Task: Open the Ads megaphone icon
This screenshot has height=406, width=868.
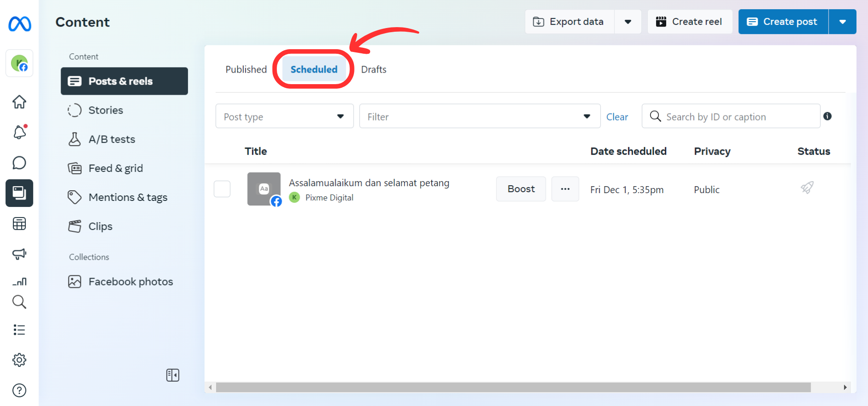Action: click(19, 254)
